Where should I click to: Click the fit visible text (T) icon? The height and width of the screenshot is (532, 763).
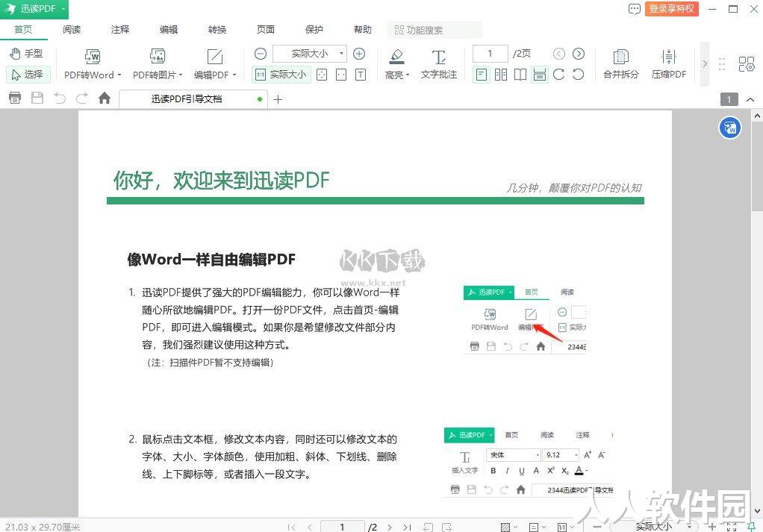pos(361,75)
